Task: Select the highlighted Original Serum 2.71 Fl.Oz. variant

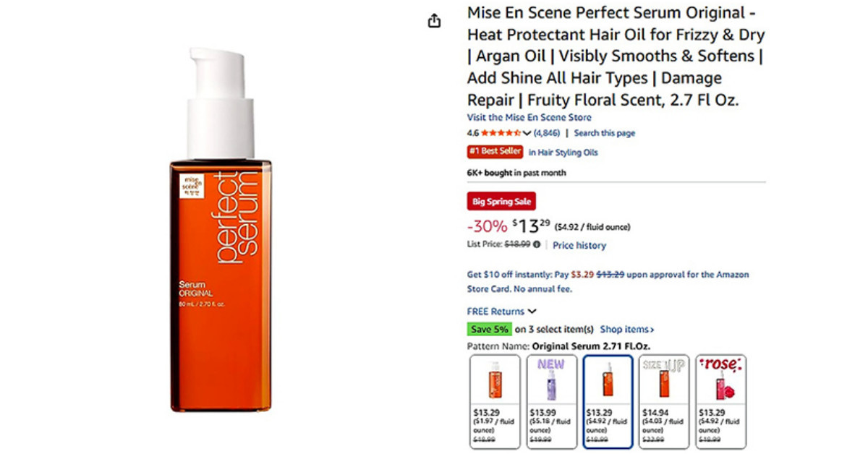Action: tap(608, 401)
